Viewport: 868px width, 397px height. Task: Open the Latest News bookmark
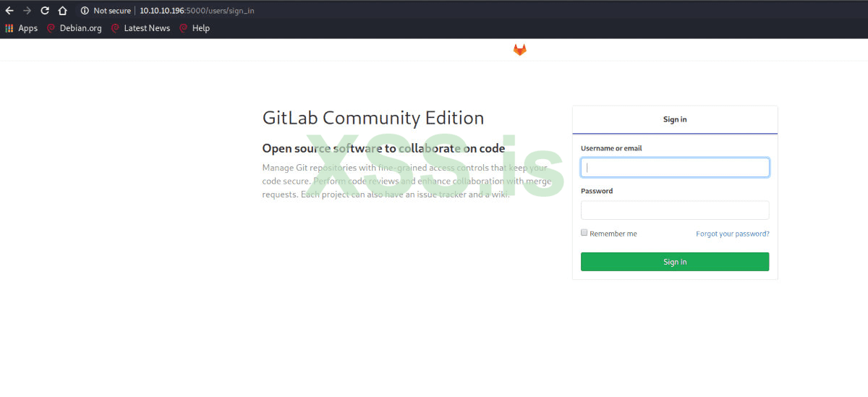coord(140,28)
